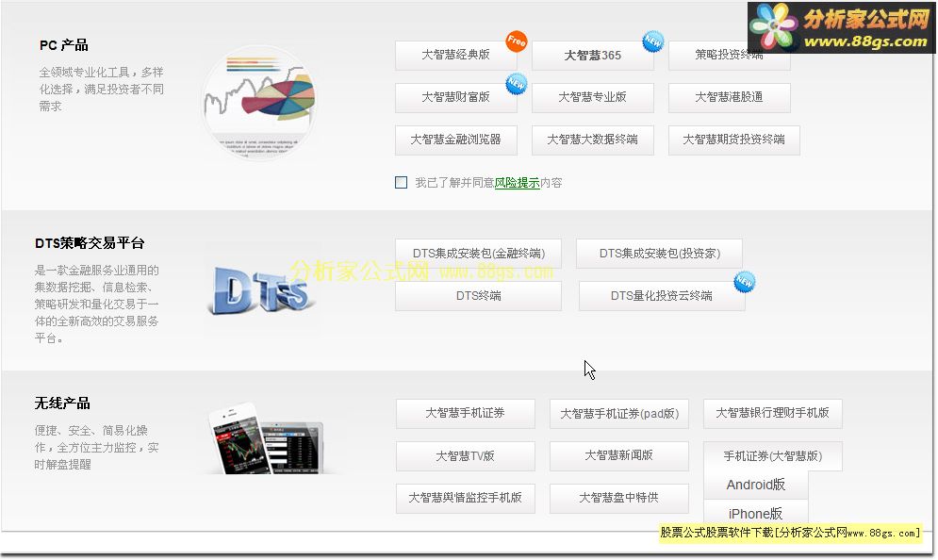Open 大智慧盘中特供 button
Viewport: 938px width, 560px height.
coord(619,499)
